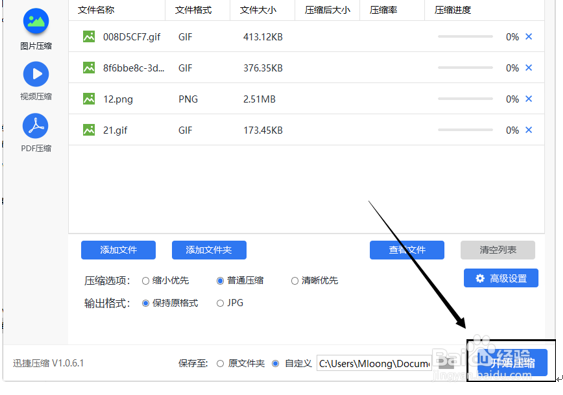Click the 文件格式 column header
Image resolution: width=563 pixels, height=395 pixels.
coord(193,10)
